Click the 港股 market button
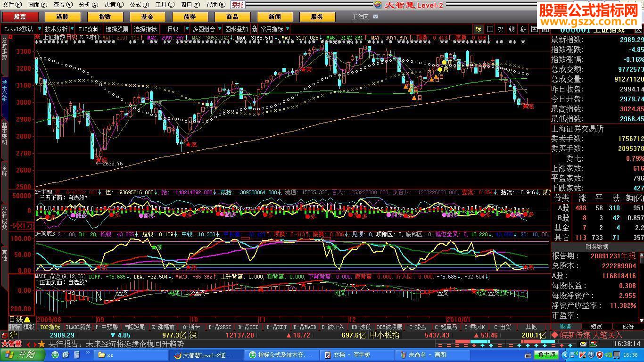The height and width of the screenshot is (362, 644). tap(62, 17)
